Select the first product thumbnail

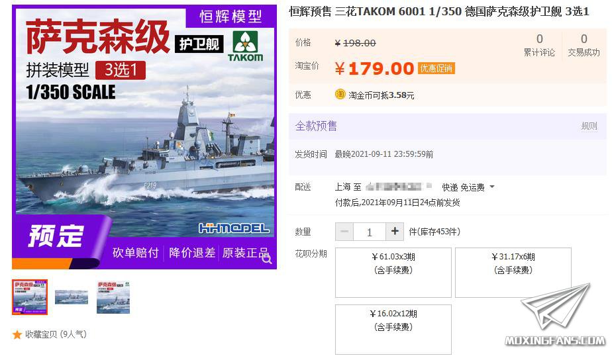point(30,297)
